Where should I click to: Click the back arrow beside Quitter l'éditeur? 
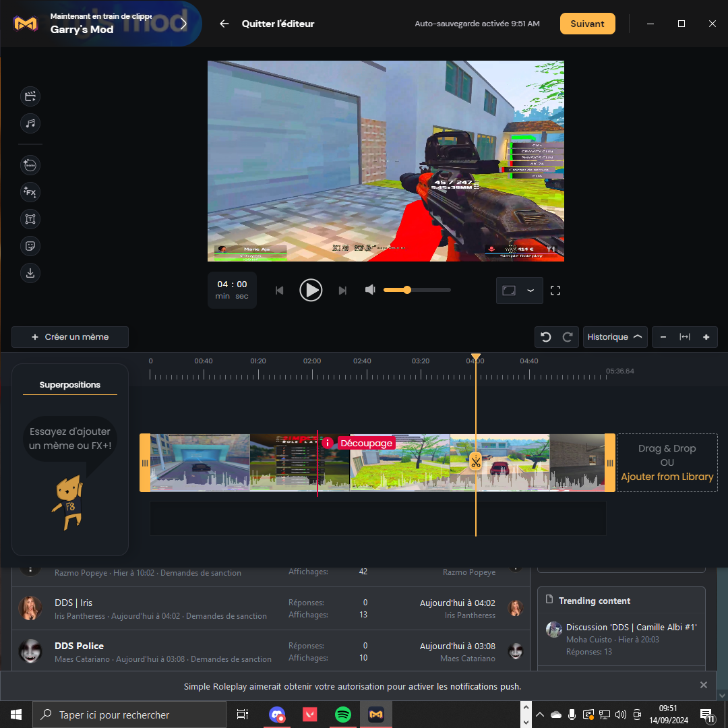pyautogui.click(x=224, y=24)
